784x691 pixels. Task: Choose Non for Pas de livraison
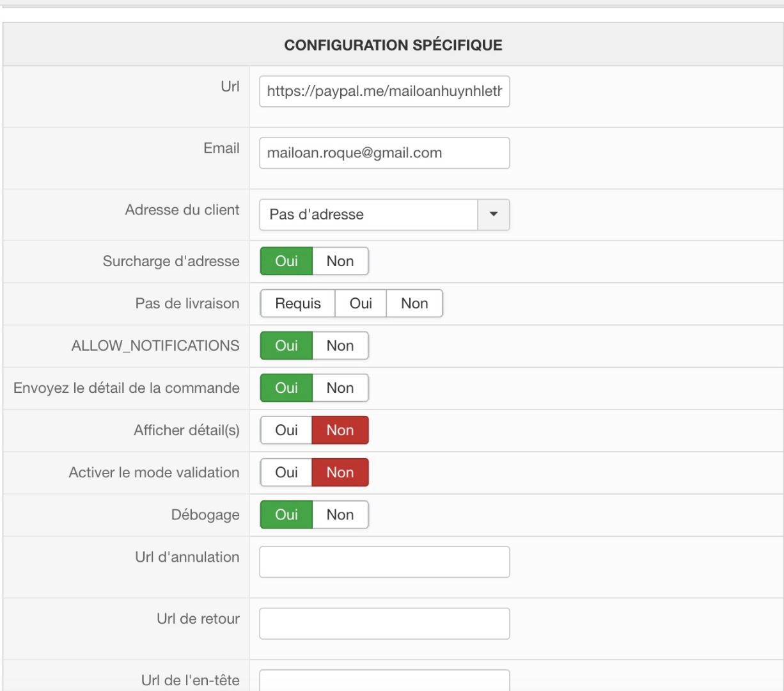(414, 303)
